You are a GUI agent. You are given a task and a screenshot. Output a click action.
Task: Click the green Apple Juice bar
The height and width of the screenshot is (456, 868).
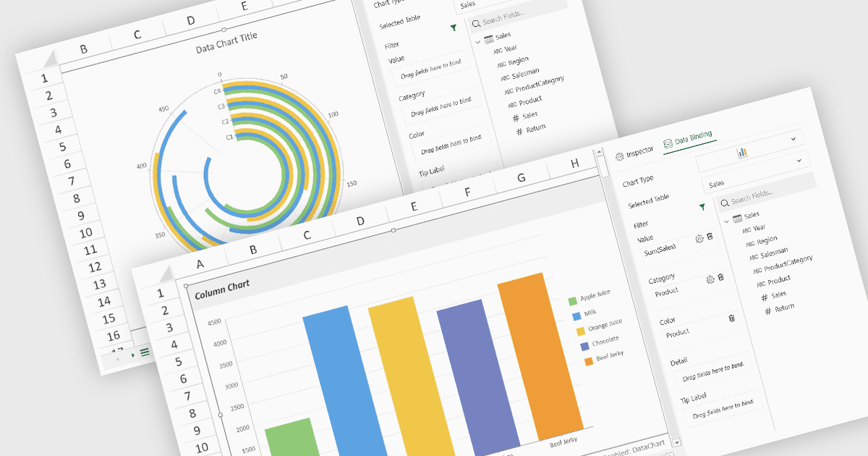pos(292,436)
